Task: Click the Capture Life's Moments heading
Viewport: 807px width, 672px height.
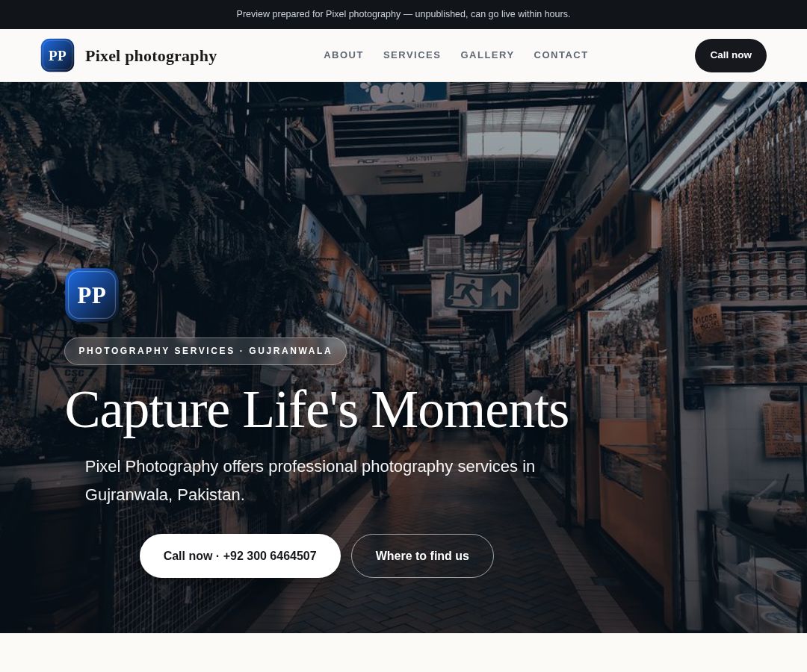Action: pos(317,411)
